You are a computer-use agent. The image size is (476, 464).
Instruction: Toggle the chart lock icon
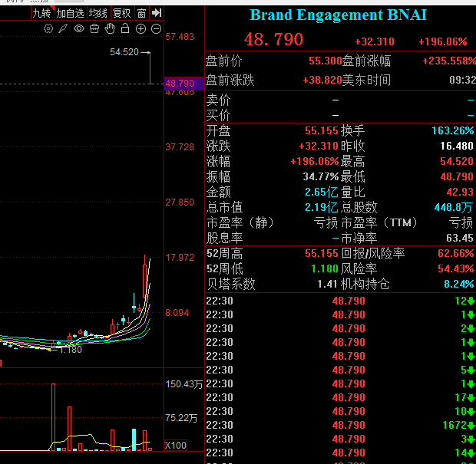125,28
